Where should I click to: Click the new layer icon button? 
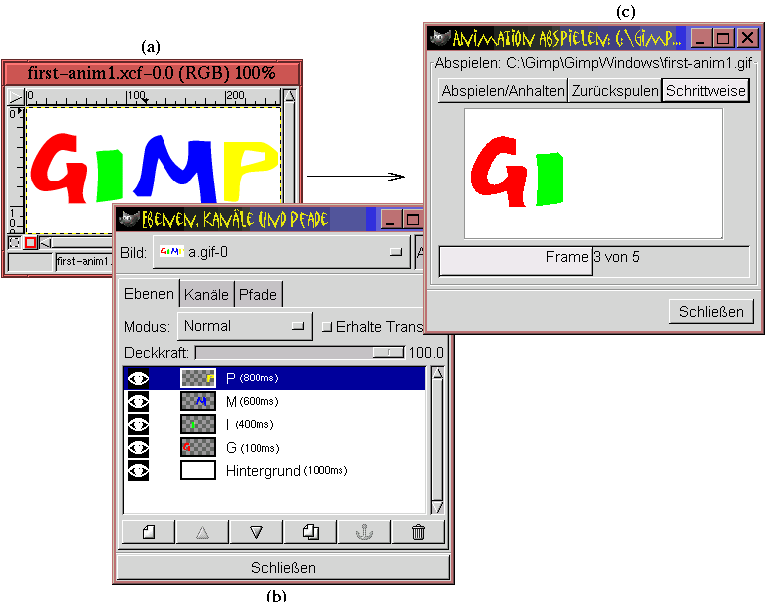click(x=149, y=532)
